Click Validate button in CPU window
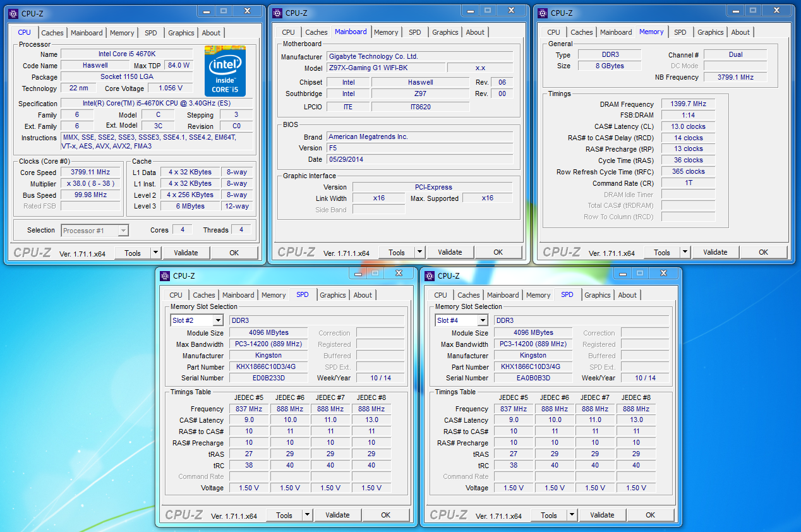Viewport: 801px width, 532px height. point(186,253)
